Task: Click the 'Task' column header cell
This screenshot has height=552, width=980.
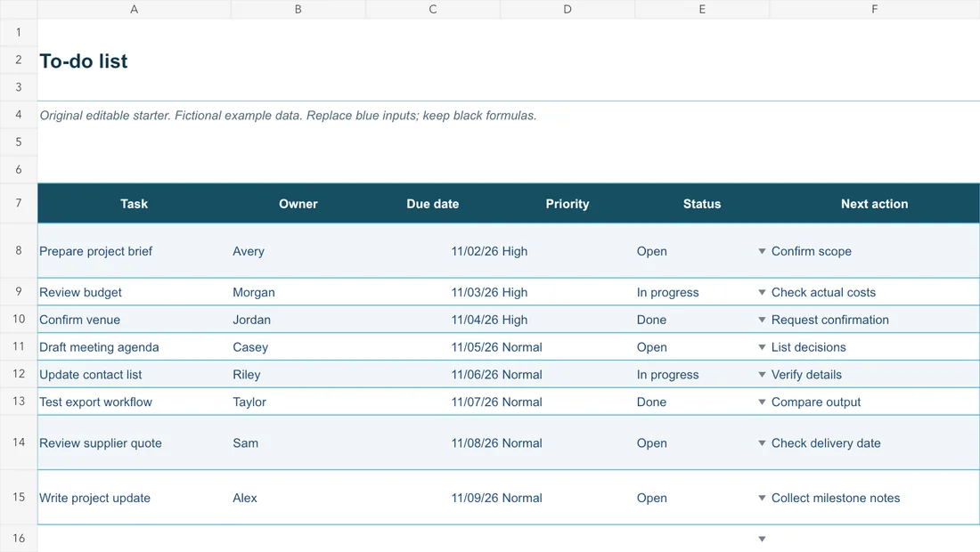Action: [x=134, y=204]
